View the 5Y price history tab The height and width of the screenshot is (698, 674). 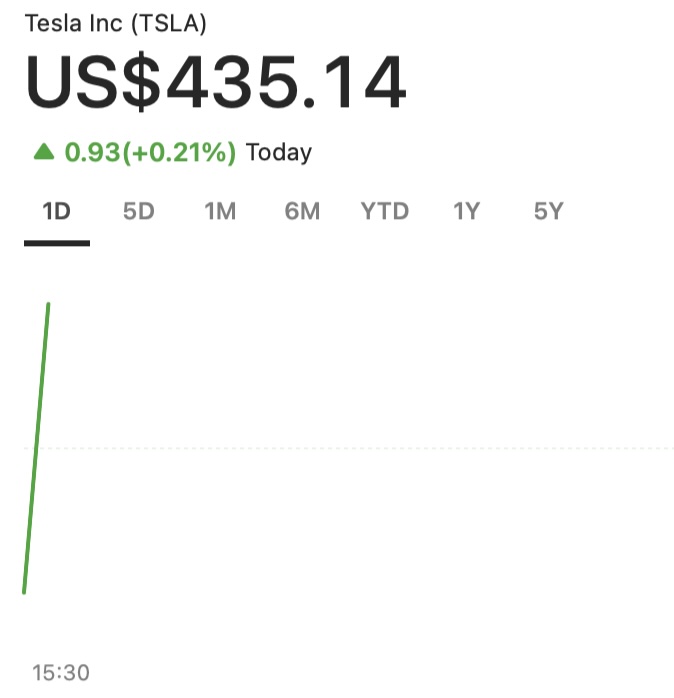click(548, 212)
